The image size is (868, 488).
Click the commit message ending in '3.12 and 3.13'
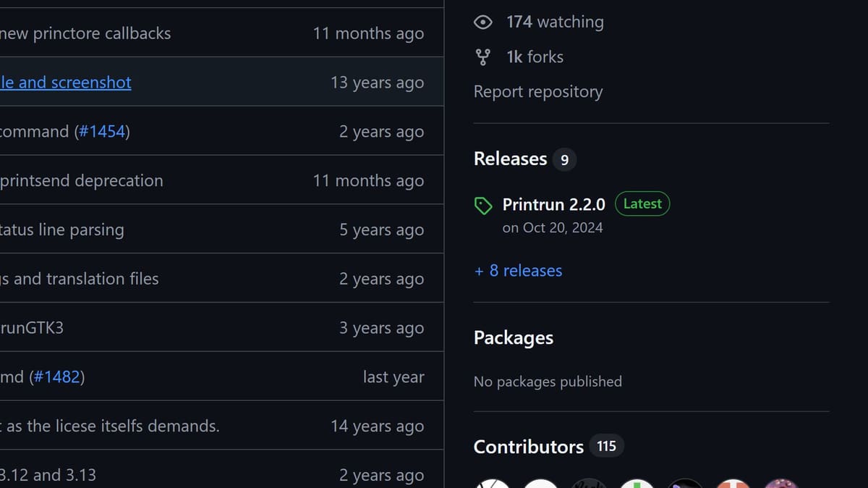pyautogui.click(x=48, y=476)
